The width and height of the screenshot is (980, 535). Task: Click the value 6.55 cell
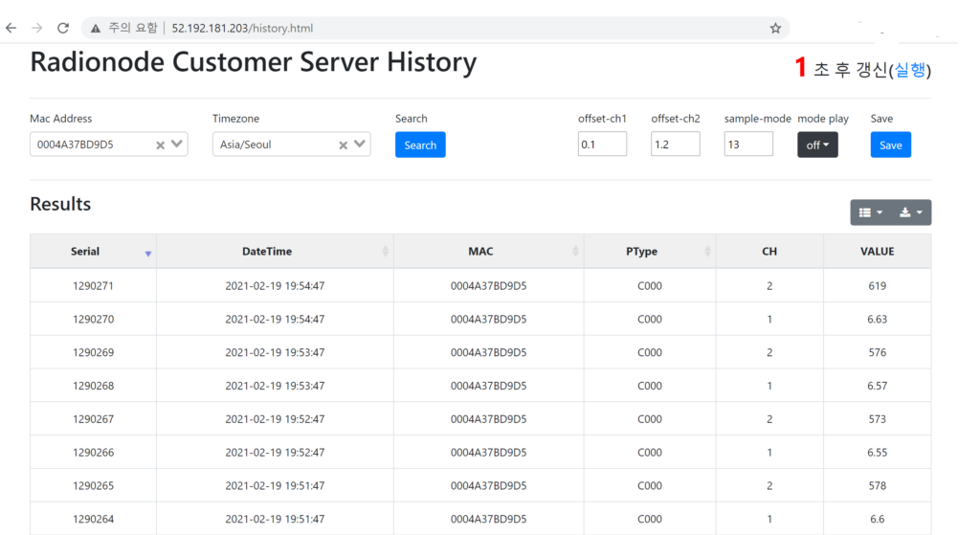(877, 452)
